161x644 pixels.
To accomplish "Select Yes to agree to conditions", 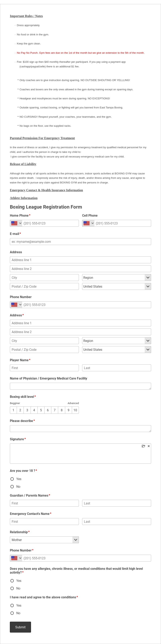I will 12,605.
